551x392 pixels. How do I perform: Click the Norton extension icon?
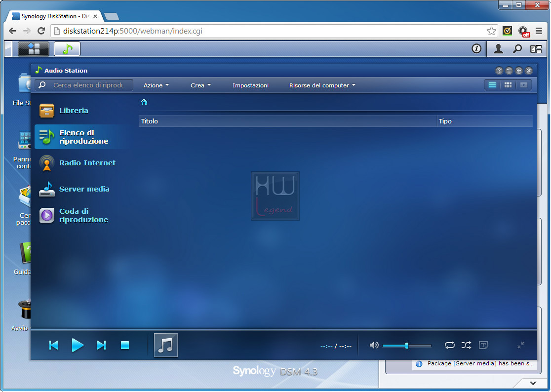pyautogui.click(x=507, y=31)
